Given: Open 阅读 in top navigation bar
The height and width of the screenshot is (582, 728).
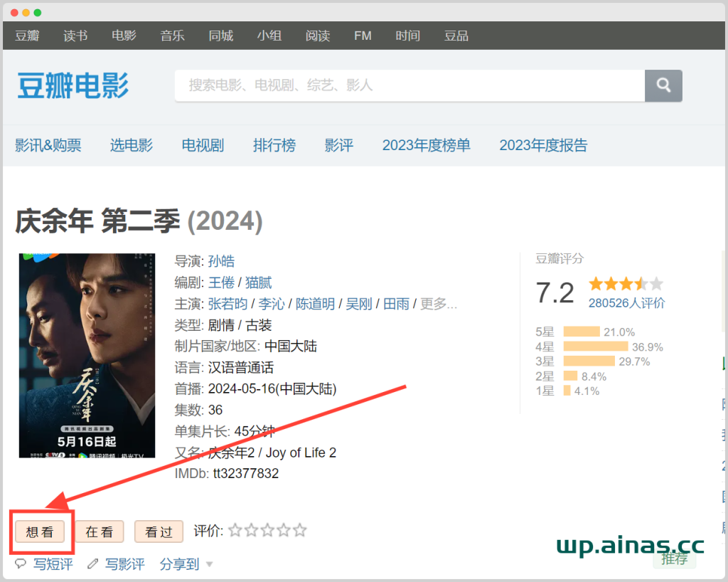Looking at the screenshot, I should (318, 36).
